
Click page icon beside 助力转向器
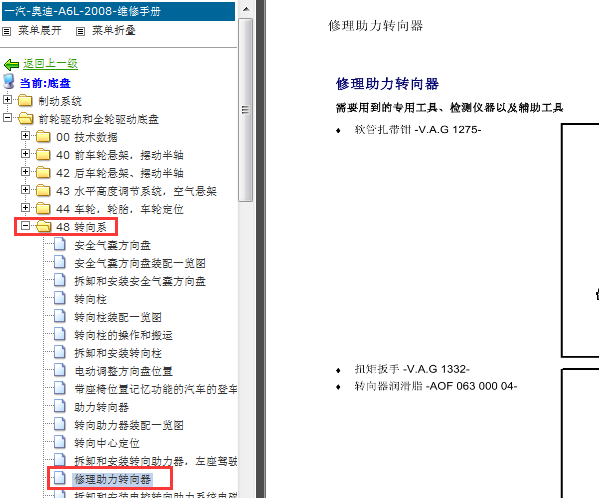coord(60,406)
